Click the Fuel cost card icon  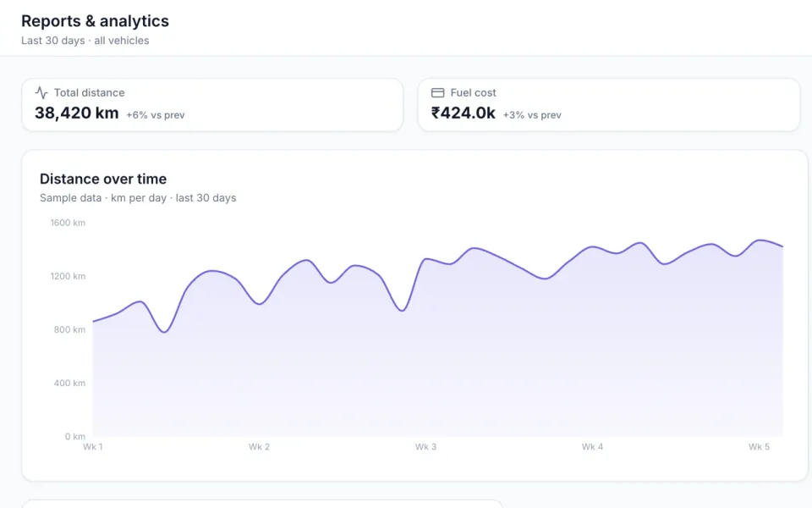pyautogui.click(x=437, y=93)
